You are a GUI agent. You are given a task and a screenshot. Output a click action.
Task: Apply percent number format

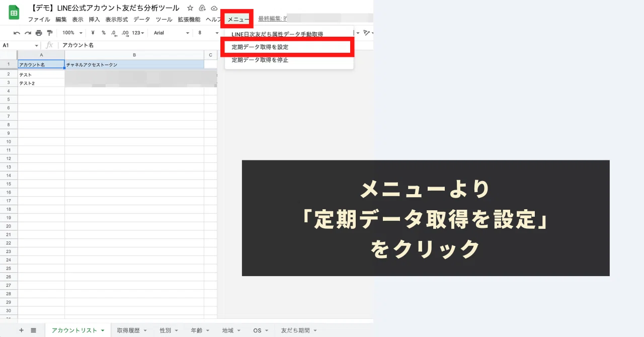tap(104, 33)
